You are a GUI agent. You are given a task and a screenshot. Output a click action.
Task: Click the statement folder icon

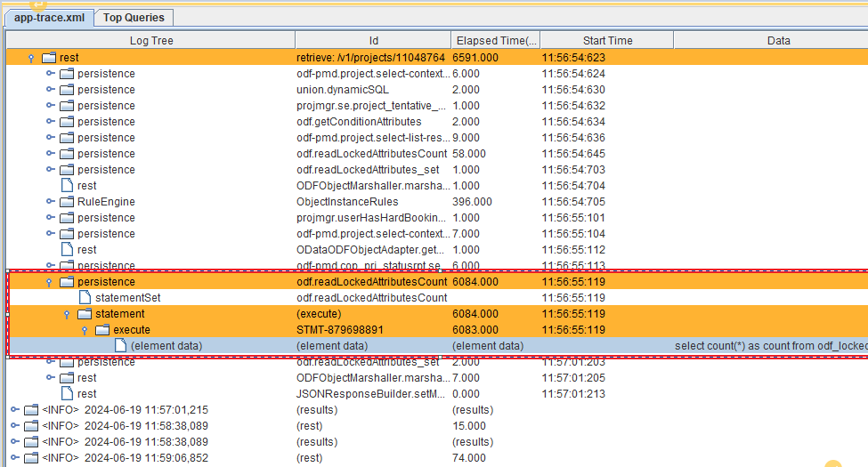85,314
